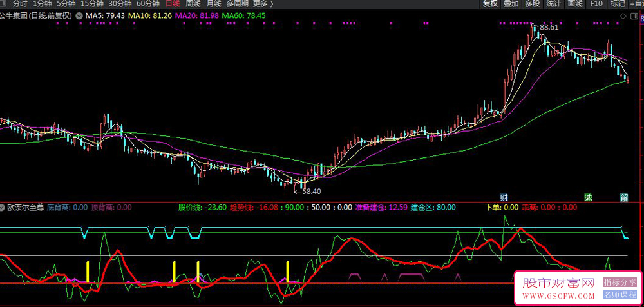Expand the 更多 periods menu
644x307 pixels.
coord(263,4)
